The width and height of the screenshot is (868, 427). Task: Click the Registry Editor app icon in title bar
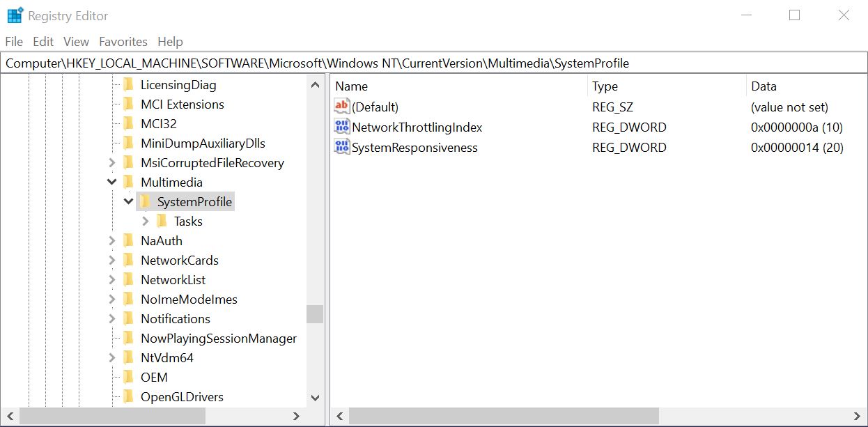(x=15, y=15)
